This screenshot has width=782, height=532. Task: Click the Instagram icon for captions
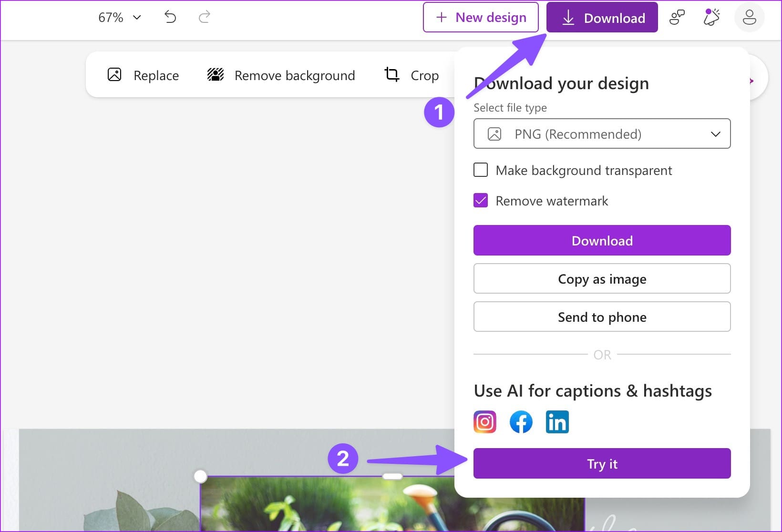point(485,422)
